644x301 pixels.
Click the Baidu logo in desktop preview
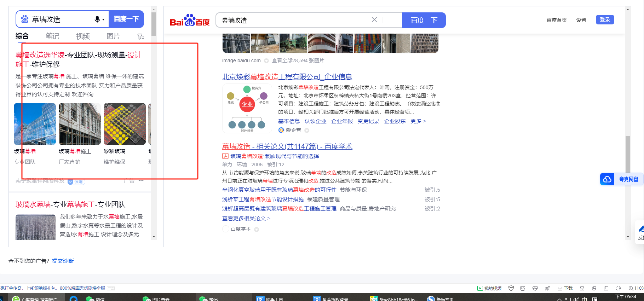pyautogui.click(x=190, y=21)
